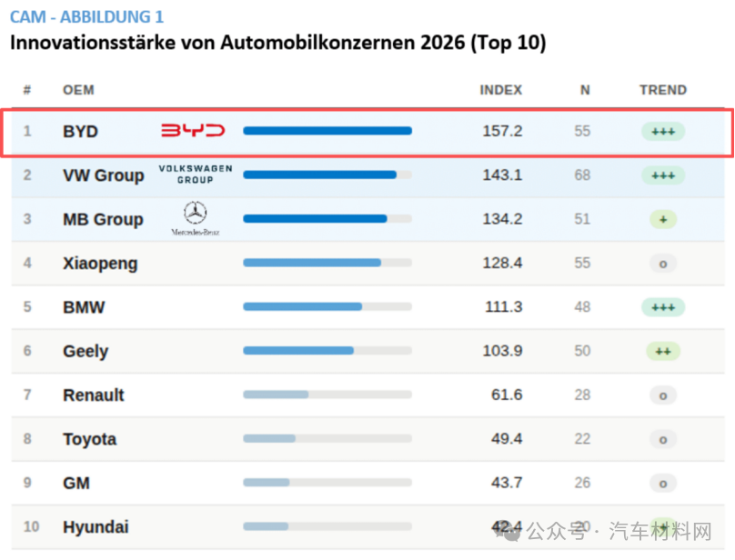The width and height of the screenshot is (735, 560).
Task: Click BYD's +++ trend badge
Action: tap(663, 131)
